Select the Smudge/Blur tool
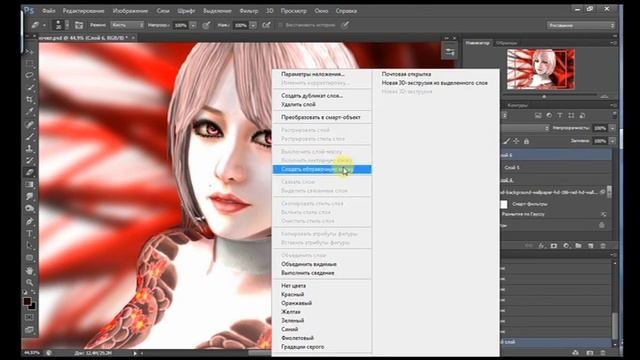 29,197
